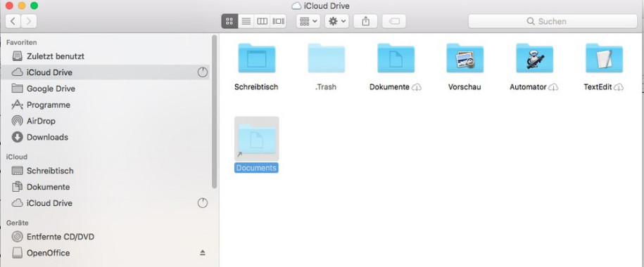The height and width of the screenshot is (267, 644).
Task: Click the Suchen search field
Action: point(553,21)
